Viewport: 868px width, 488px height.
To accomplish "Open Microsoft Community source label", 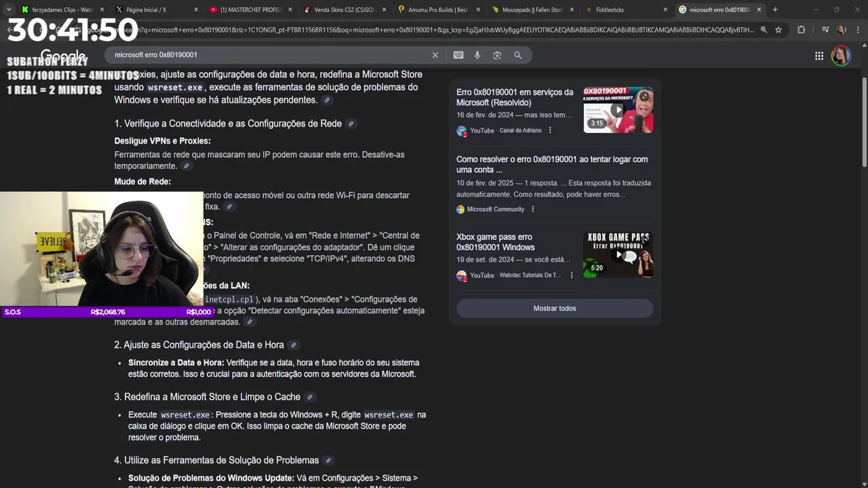I will [x=495, y=209].
